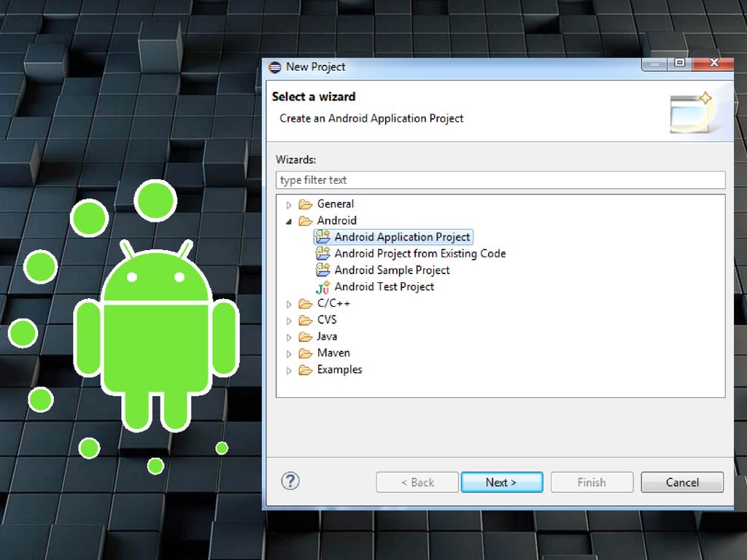The height and width of the screenshot is (560, 747).
Task: Expand the General category
Action: 289,205
